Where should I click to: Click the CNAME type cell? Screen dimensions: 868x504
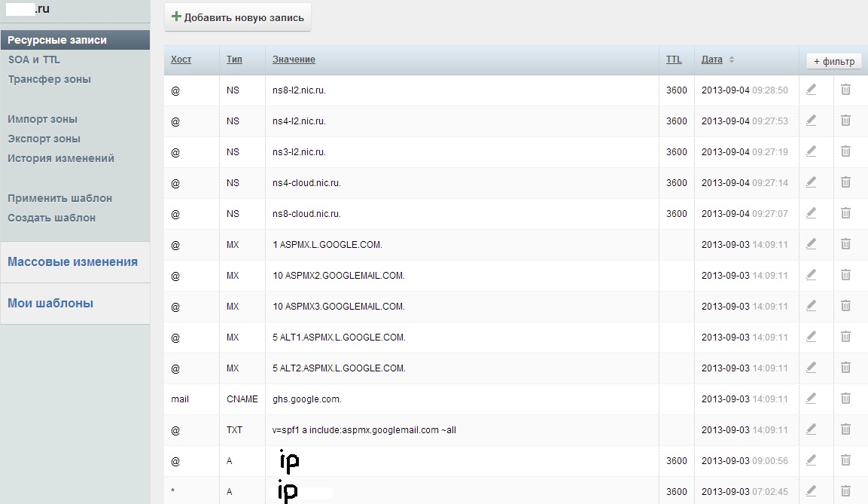pos(242,399)
